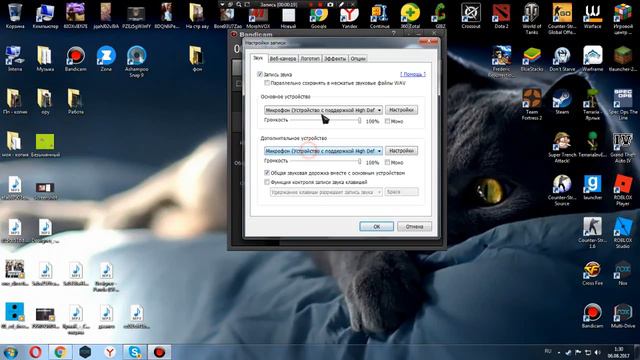Open Skype from the taskbar
Image resolution: width=640 pixels, height=360 pixels.
pyautogui.click(x=135, y=352)
